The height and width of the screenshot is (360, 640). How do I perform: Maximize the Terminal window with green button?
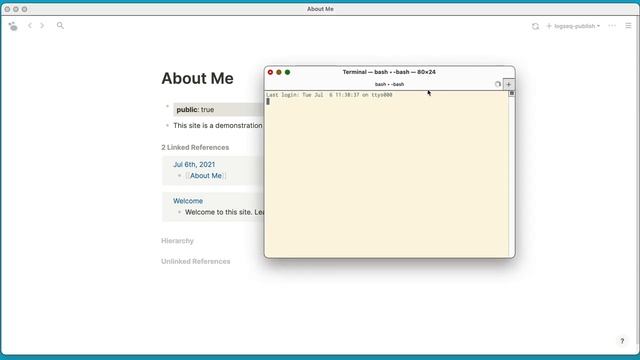point(287,72)
